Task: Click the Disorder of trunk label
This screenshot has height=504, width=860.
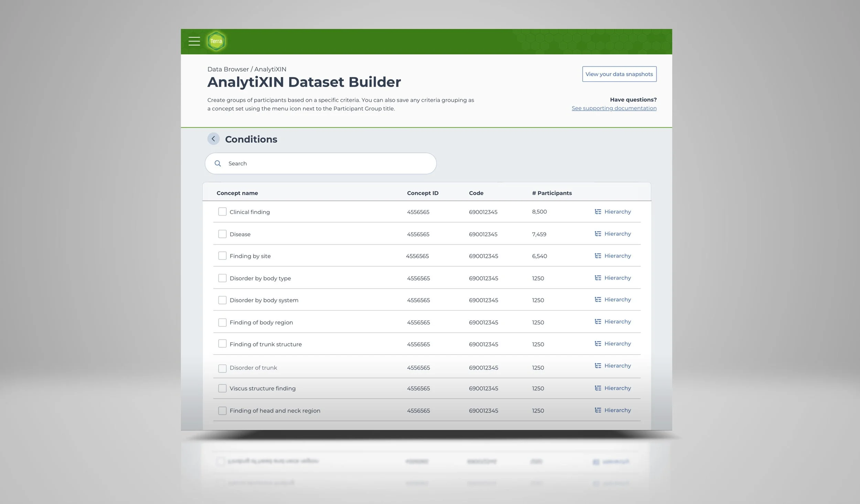Action: (x=253, y=368)
